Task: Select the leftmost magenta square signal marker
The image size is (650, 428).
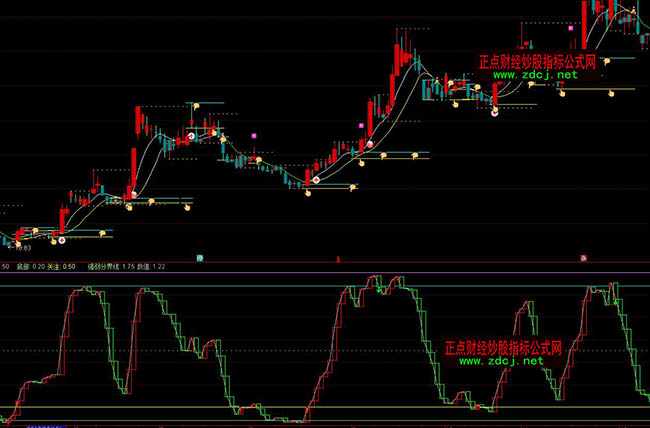Action: coord(254,134)
